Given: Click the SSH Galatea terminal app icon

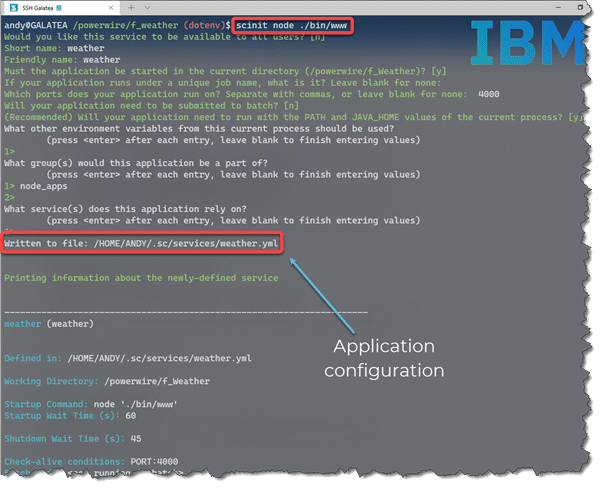Looking at the screenshot, I should [13, 8].
